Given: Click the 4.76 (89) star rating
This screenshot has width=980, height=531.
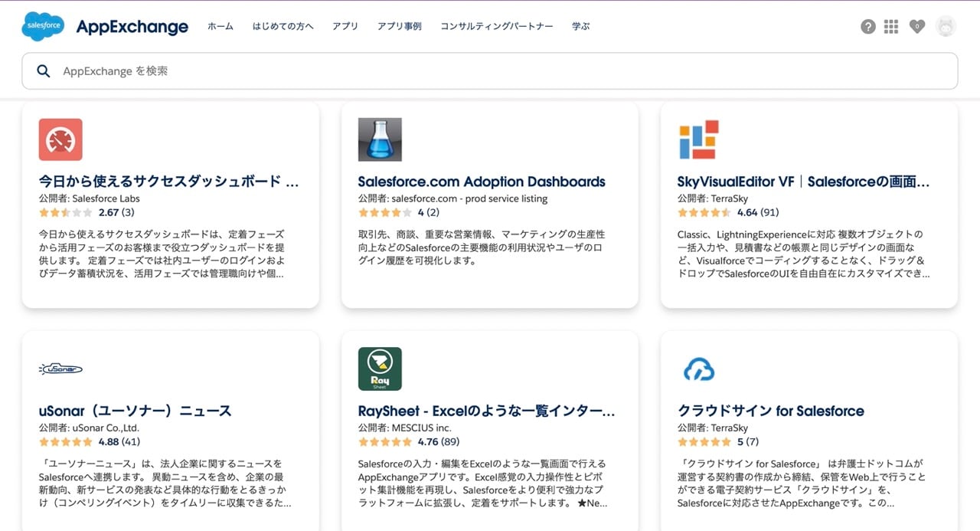Looking at the screenshot, I should tap(409, 441).
